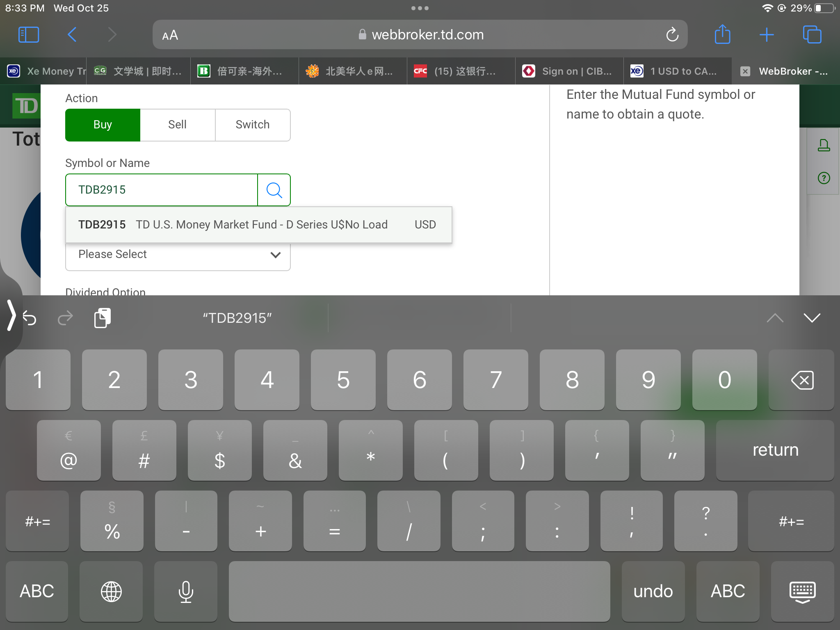This screenshot has width=840, height=630.
Task: Tap the percent sign key
Action: pyautogui.click(x=112, y=521)
